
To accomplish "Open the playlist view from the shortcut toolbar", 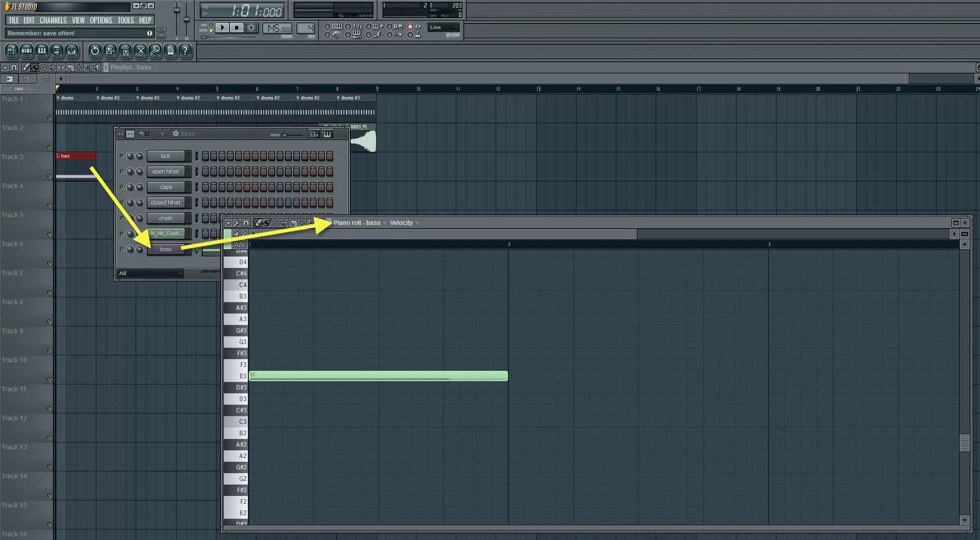I will [11, 51].
